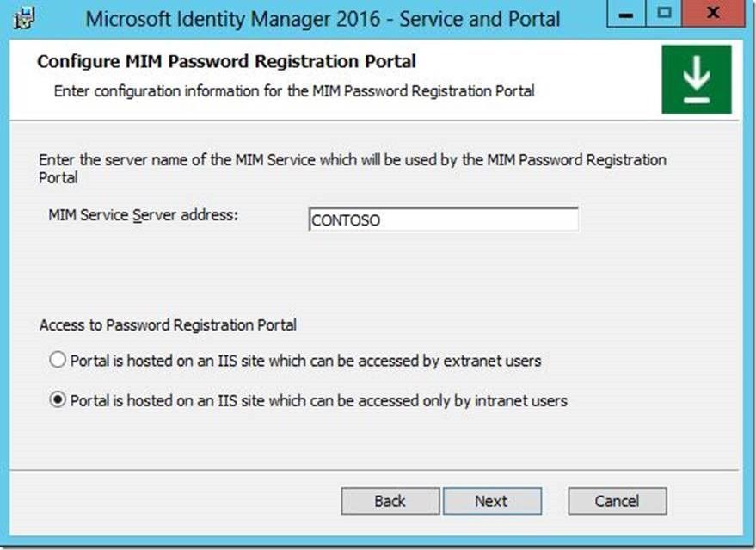Click the MIM Service Server address label

(143, 214)
